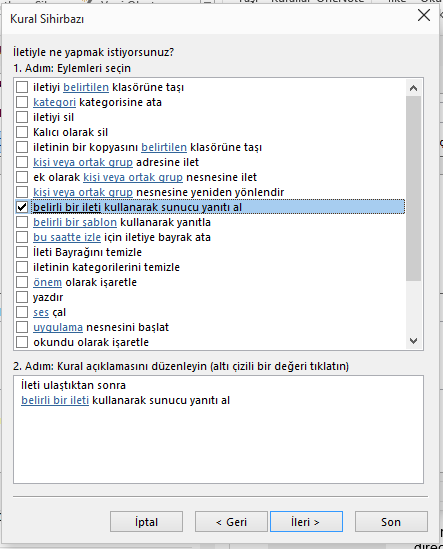Click the 'kategori' link in actions list
Viewport: 443px width, 549px height.
point(54,102)
